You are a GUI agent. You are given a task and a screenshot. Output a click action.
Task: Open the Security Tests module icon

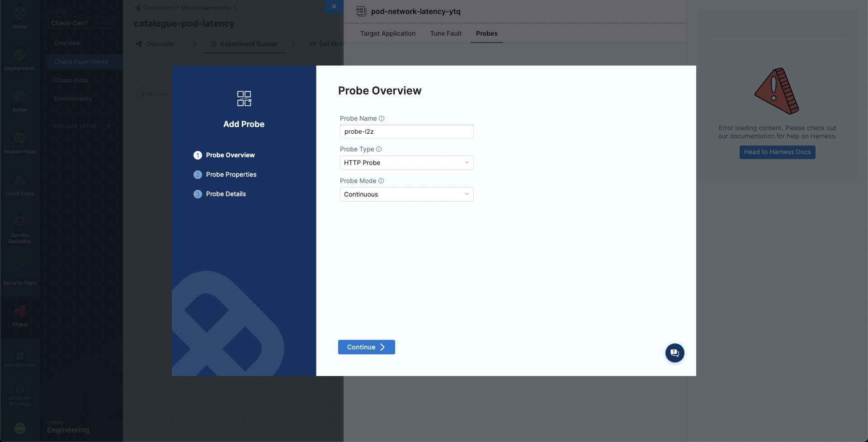19,269
